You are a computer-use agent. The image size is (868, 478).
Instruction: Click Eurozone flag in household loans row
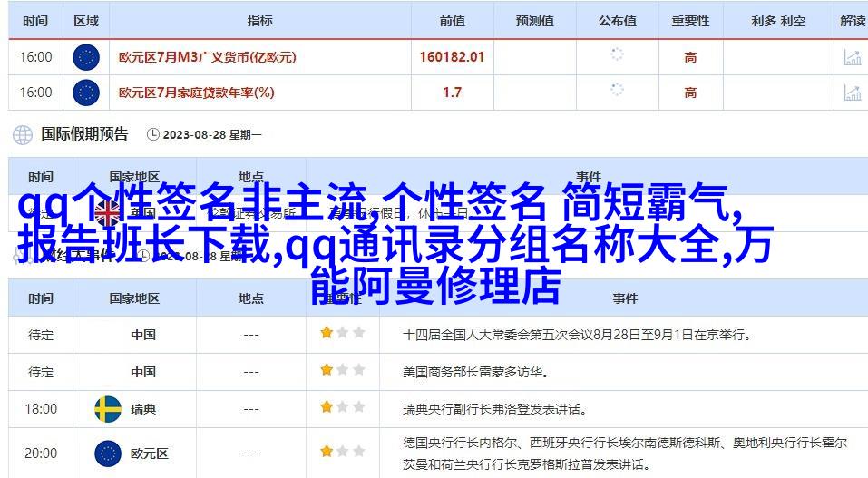86,93
